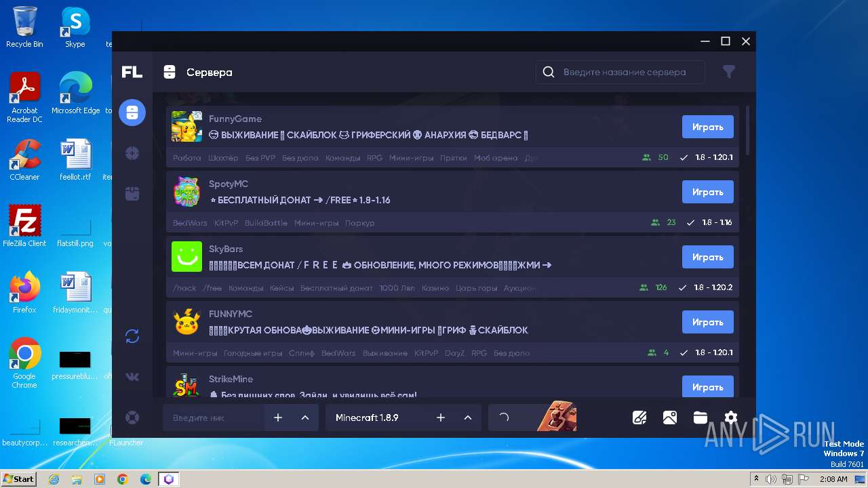Open the Start menu
This screenshot has height=488, width=868.
click(x=18, y=479)
